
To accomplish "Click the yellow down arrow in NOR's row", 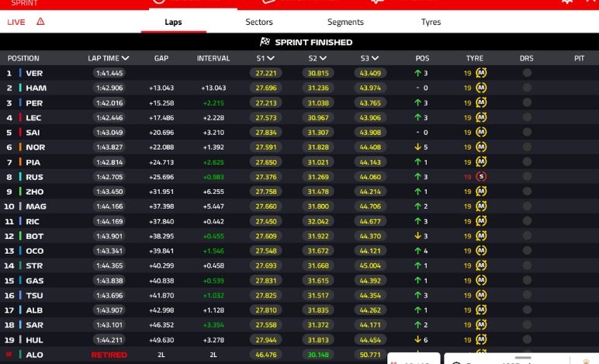I will click(x=417, y=147).
